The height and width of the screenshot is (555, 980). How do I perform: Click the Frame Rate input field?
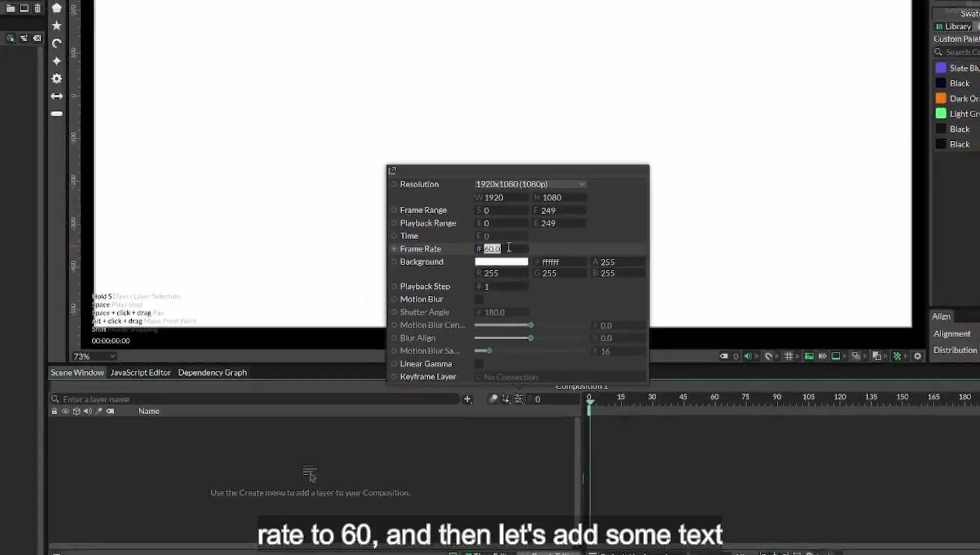point(501,249)
